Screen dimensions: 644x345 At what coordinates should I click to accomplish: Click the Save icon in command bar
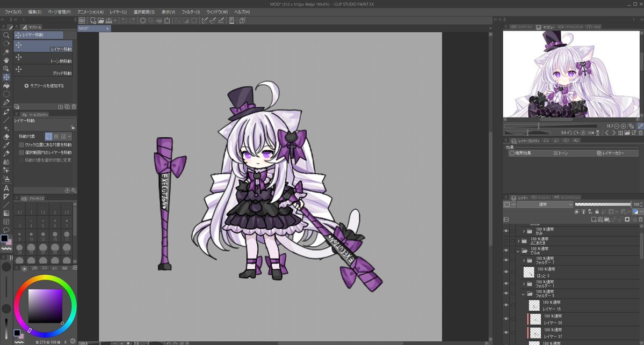click(x=109, y=20)
